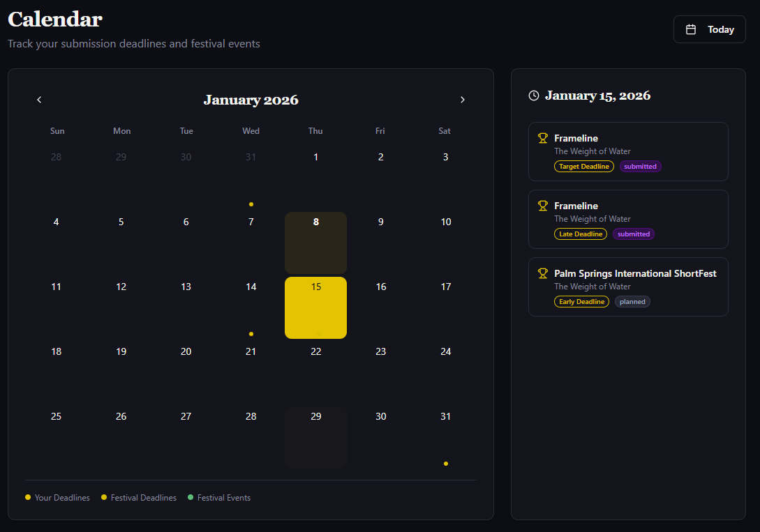This screenshot has width=760, height=532.
Task: Click the January 2026 month title
Action: (251, 100)
